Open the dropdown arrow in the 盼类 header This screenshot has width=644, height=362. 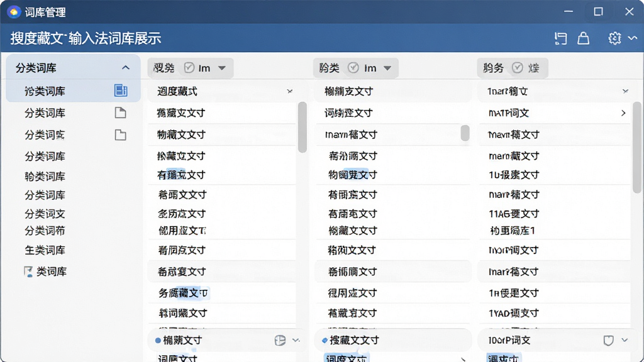(387, 68)
